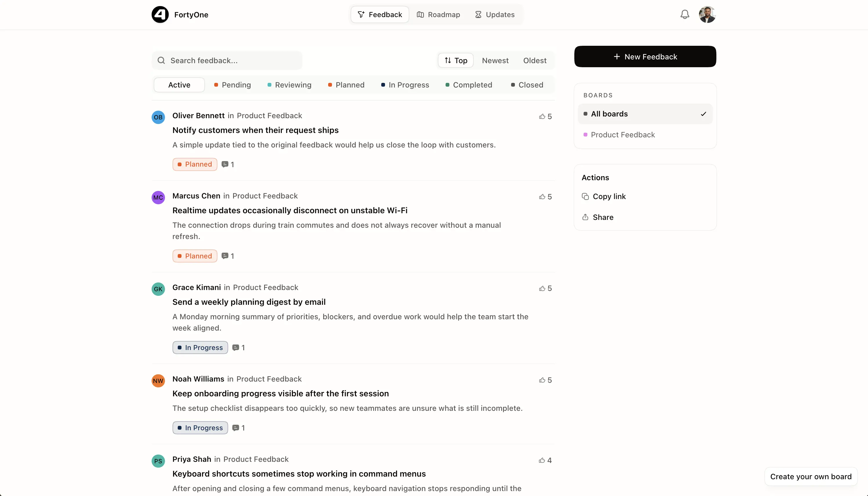The image size is (868, 496).
Task: Click Planned badge on Marcus Chen's post
Action: click(195, 256)
